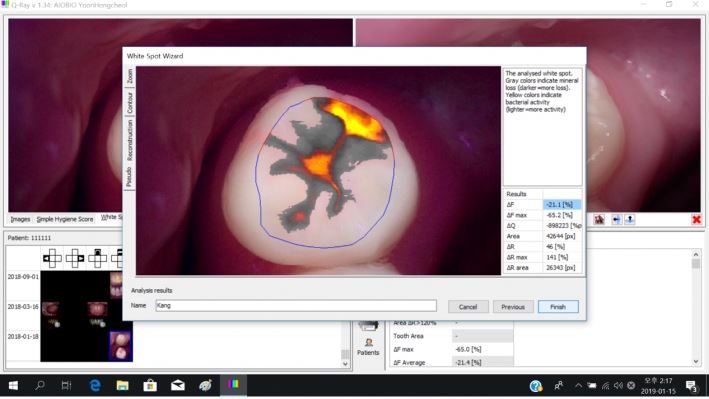709x399 pixels.
Task: Select the right-side tooth view icon
Action: click(75, 258)
